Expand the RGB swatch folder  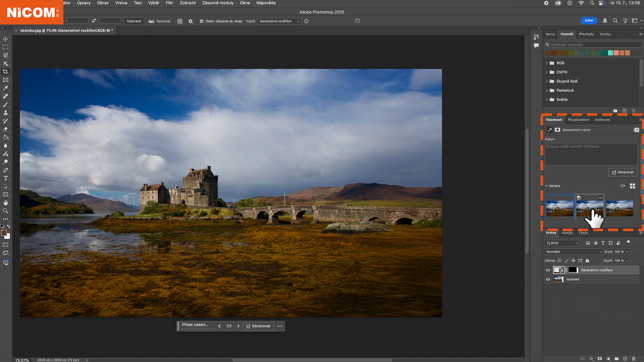(547, 63)
